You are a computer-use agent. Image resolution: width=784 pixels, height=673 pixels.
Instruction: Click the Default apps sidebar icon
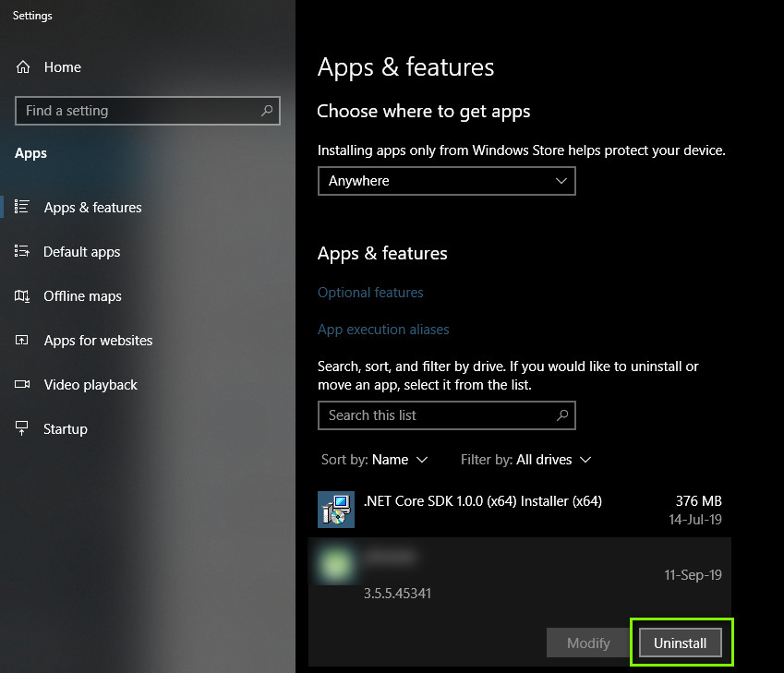point(21,251)
